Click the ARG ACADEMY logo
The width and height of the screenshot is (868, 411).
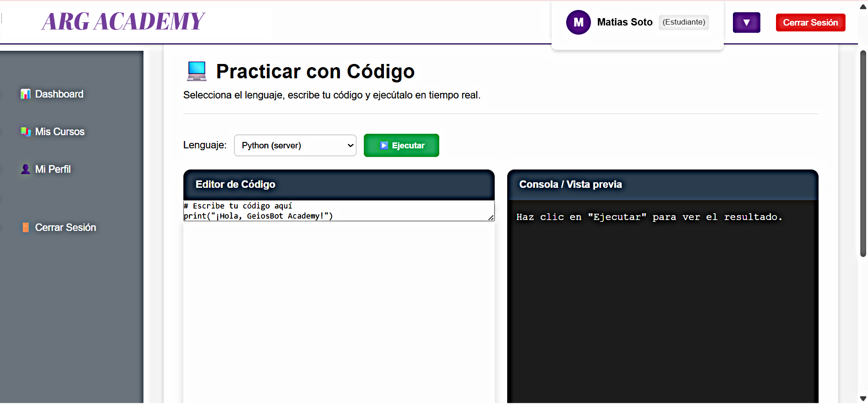pos(123,21)
